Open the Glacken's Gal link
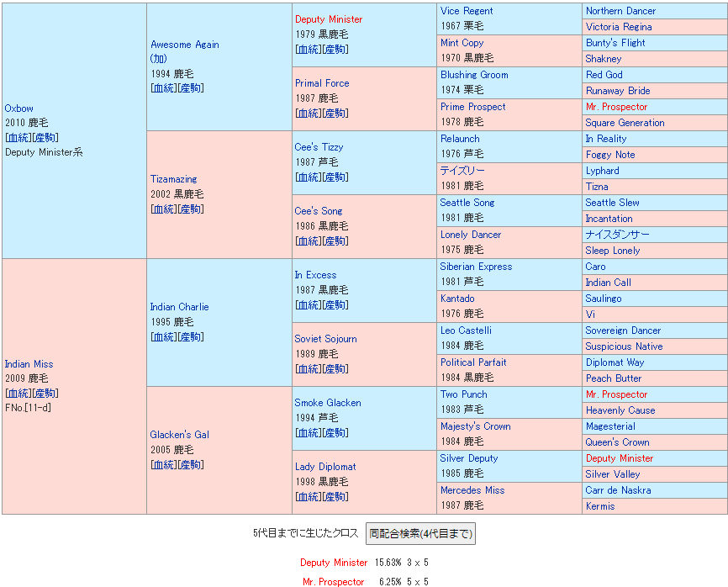 179,435
